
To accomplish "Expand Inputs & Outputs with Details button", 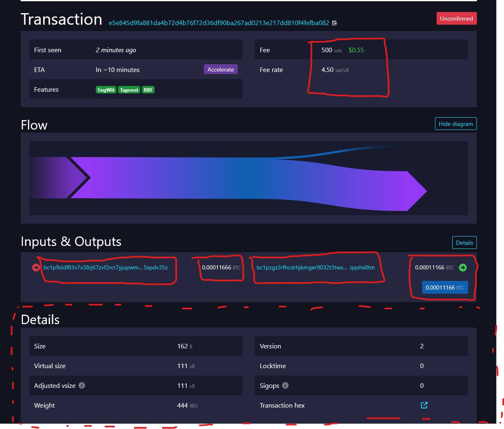I will coord(464,243).
